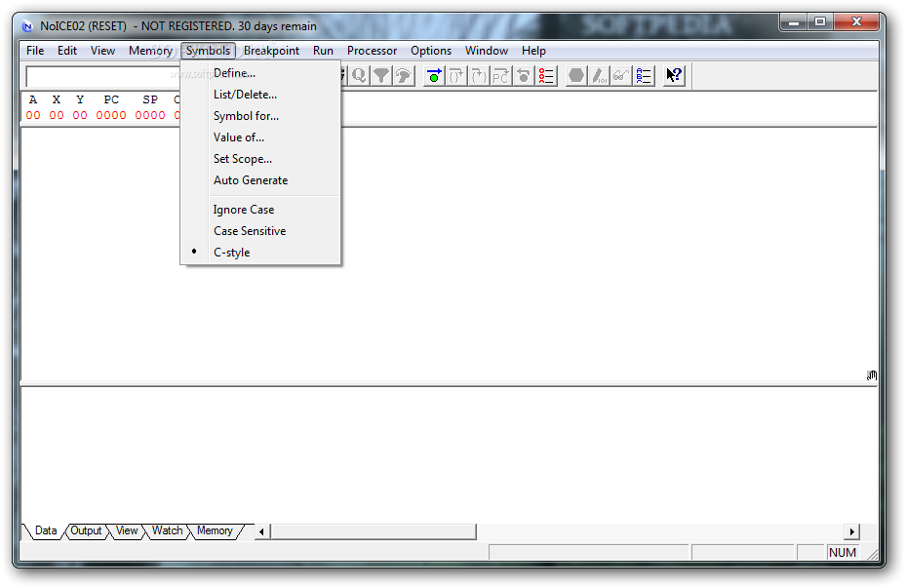The height and width of the screenshot is (588, 906).
Task: Choose Define... from Symbols menu
Action: [x=260, y=73]
